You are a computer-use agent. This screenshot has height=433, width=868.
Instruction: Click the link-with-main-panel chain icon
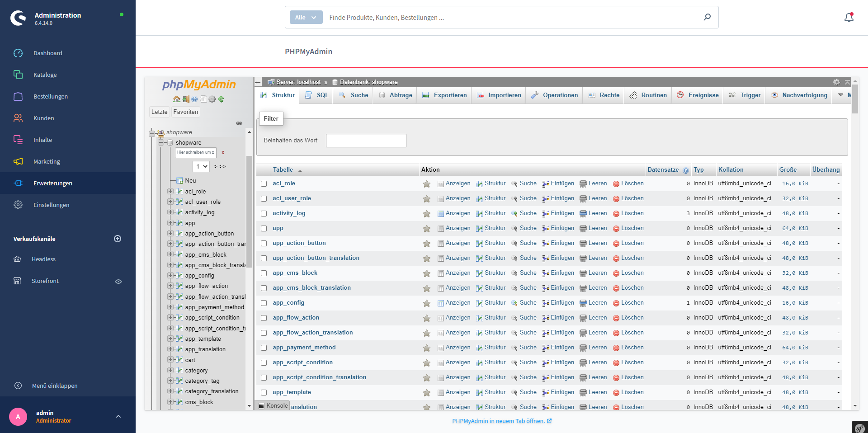(x=239, y=123)
